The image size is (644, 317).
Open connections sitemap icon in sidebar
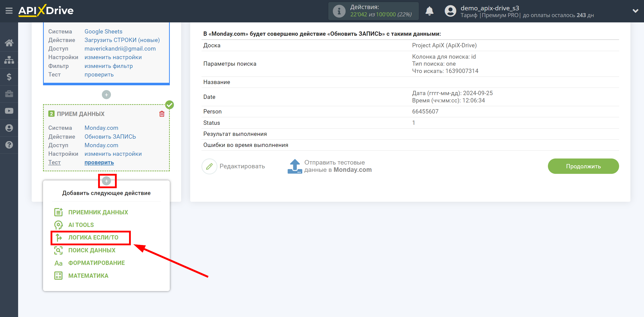tap(9, 60)
